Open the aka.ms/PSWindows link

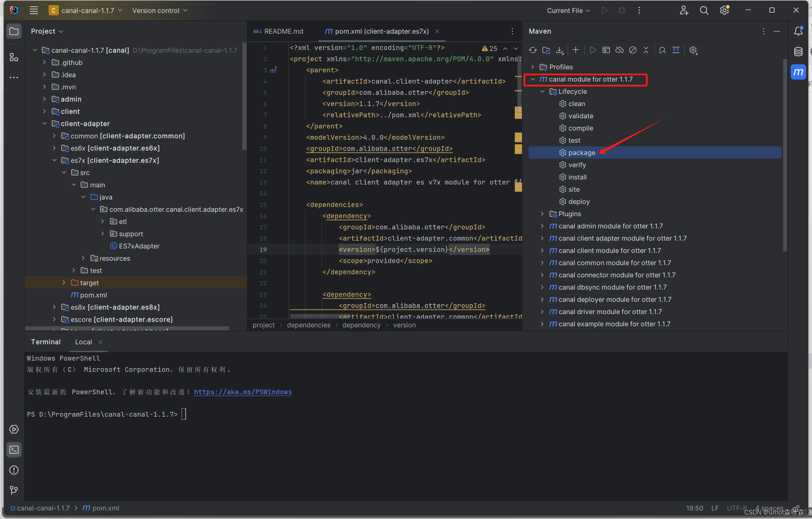click(x=243, y=392)
